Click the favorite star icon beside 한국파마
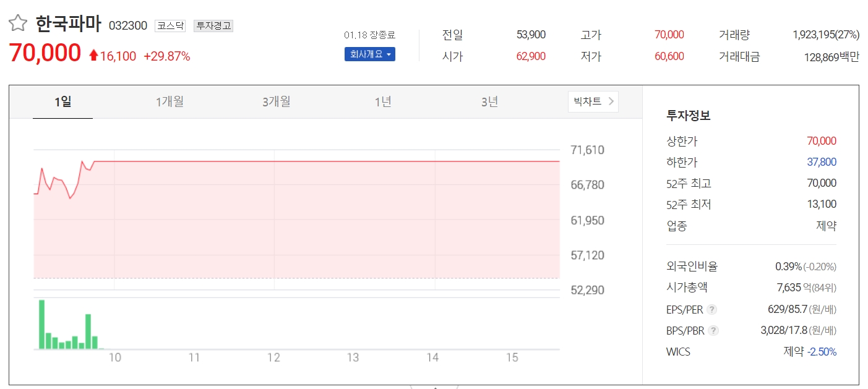Screen dimensions: 868x389 point(18,24)
